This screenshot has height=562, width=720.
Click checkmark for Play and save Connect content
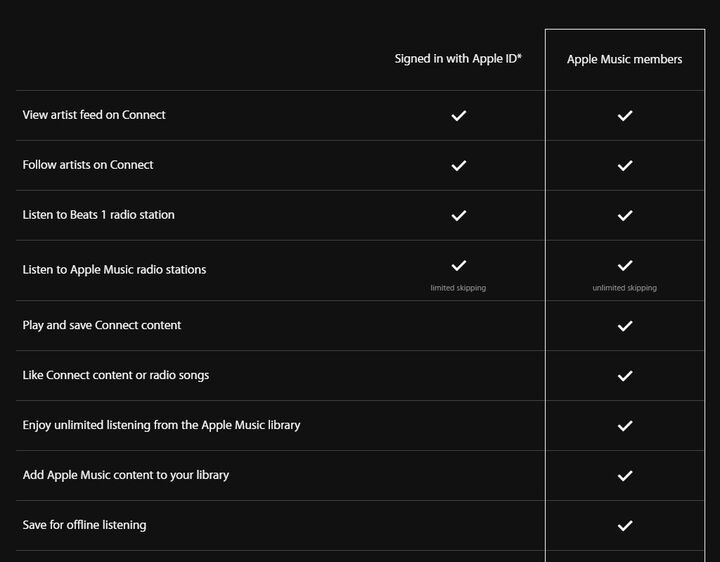tap(625, 326)
